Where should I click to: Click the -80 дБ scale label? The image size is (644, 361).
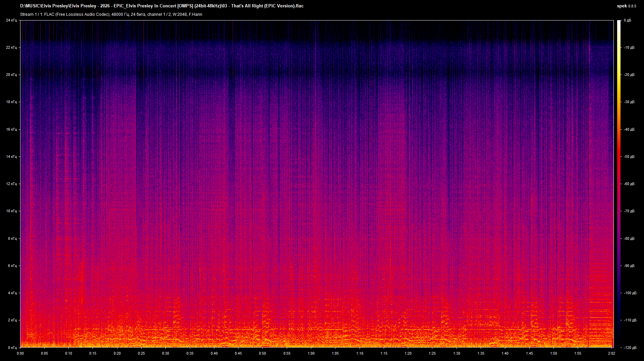click(629, 238)
